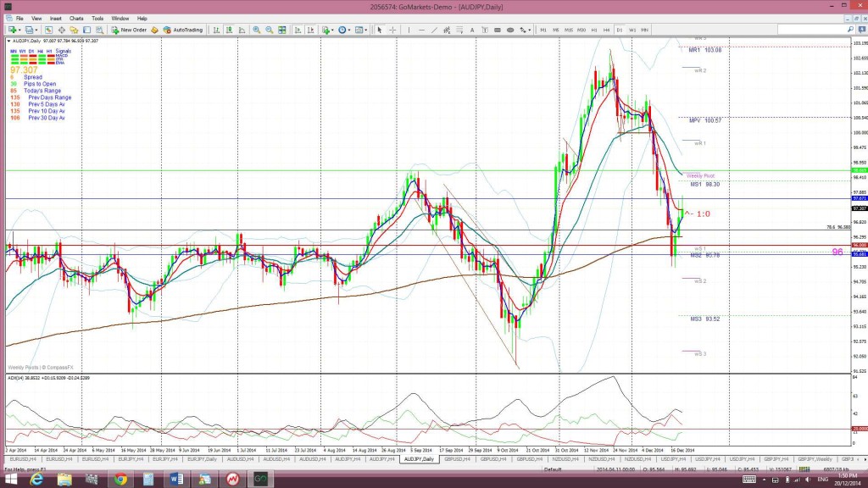
Task: Toggle the AutoTrading button
Action: pyautogui.click(x=183, y=30)
